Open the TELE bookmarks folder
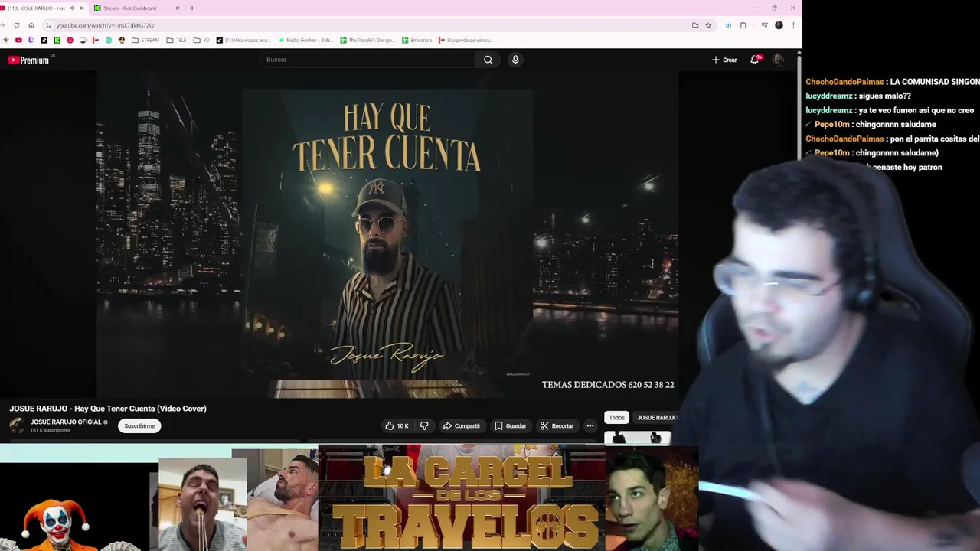The image size is (980, 551). pyautogui.click(x=177, y=40)
